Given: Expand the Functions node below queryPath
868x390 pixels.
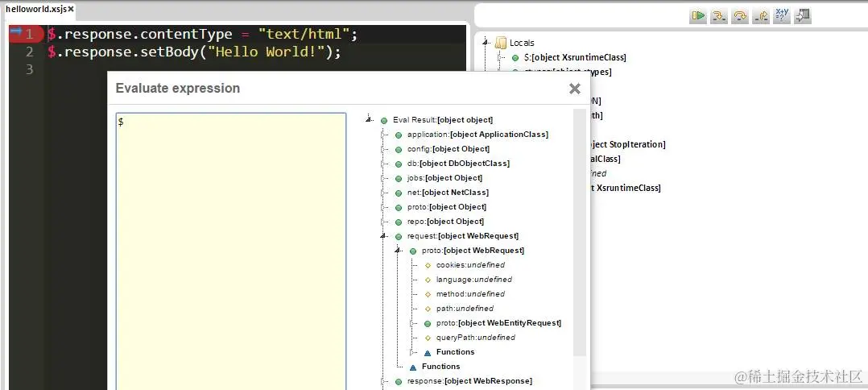Looking at the screenshot, I should click(x=412, y=352).
